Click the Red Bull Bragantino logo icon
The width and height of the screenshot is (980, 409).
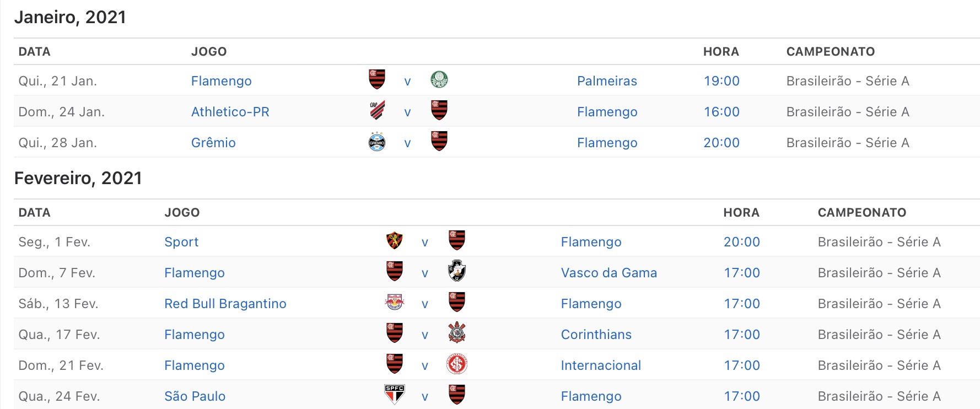pyautogui.click(x=395, y=302)
